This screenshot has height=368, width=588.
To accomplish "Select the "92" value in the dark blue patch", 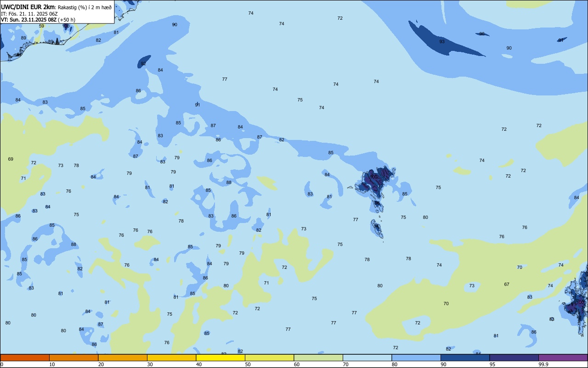I will pos(143,64).
